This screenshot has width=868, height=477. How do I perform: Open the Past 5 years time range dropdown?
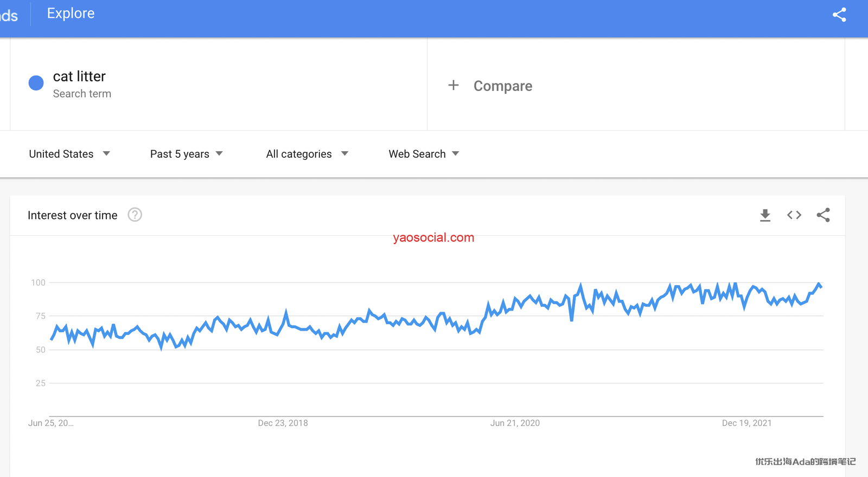186,154
